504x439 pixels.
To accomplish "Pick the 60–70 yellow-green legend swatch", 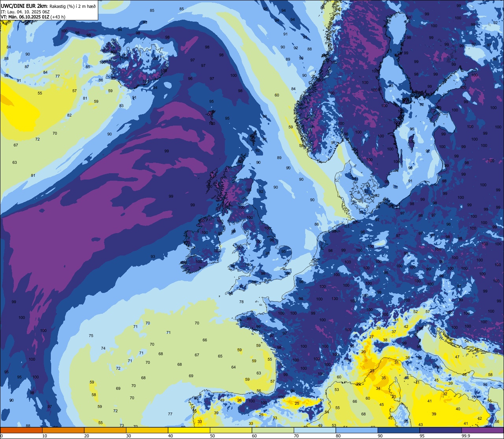I will [x=273, y=430].
